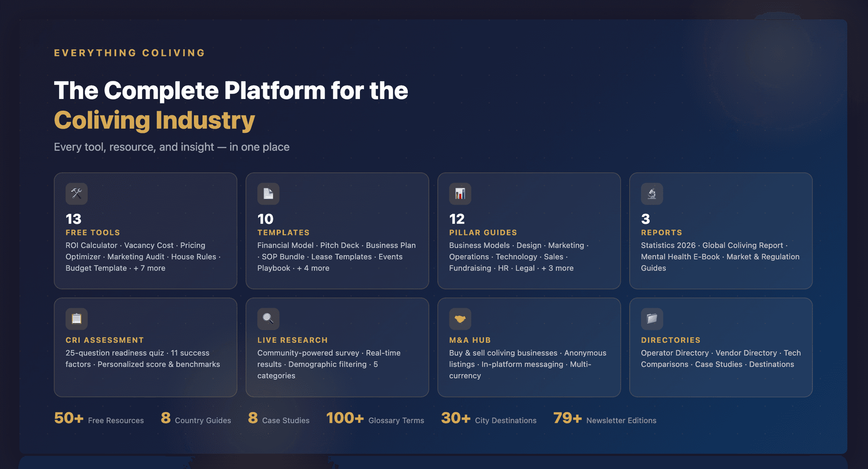Screen dimensions: 868x469
Task: Select the hammer-and-wrench Free Tools icon
Action: pos(76,194)
